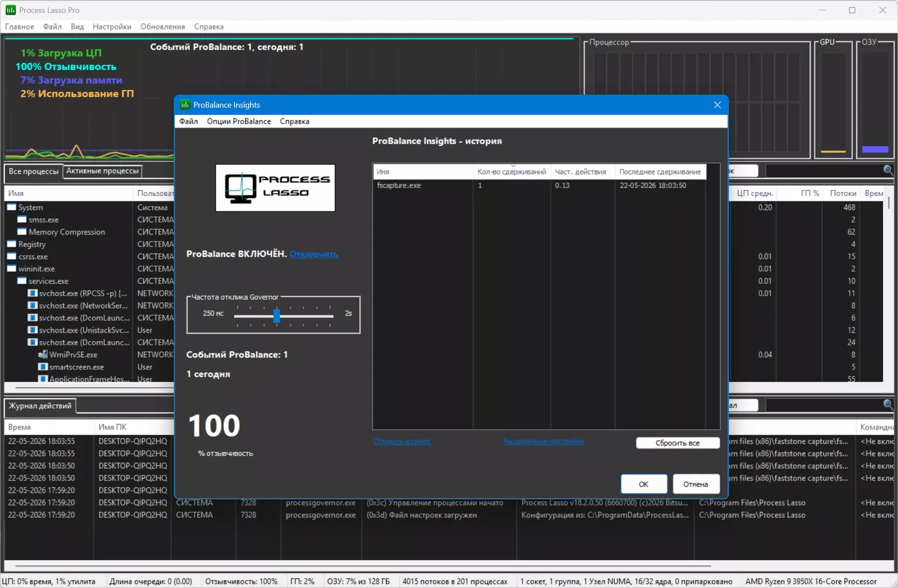Click the Отключить link to disable ProBalance
The width and height of the screenshot is (898, 588).
tap(314, 254)
